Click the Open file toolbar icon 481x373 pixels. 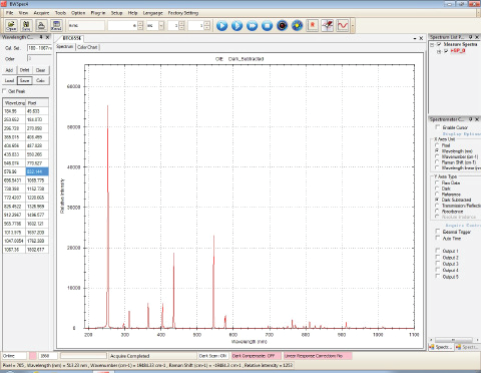11,25
